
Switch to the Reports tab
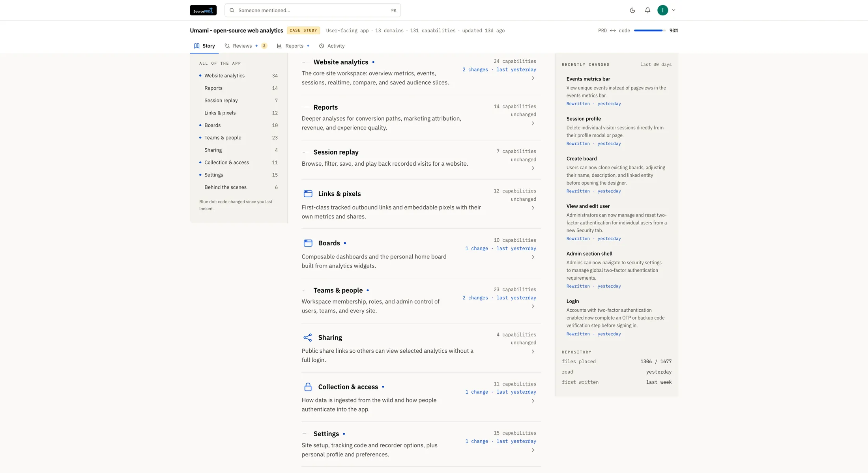pyautogui.click(x=294, y=46)
